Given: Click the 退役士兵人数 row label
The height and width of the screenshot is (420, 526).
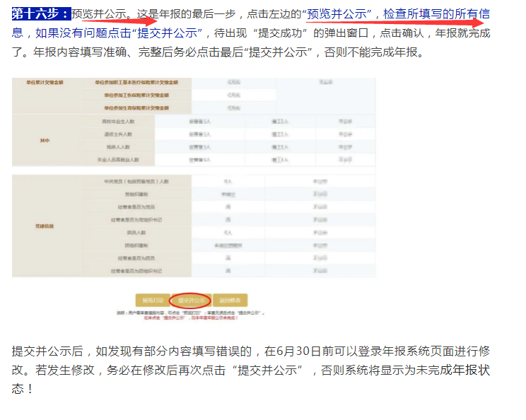Looking at the screenshot, I should [x=117, y=134].
